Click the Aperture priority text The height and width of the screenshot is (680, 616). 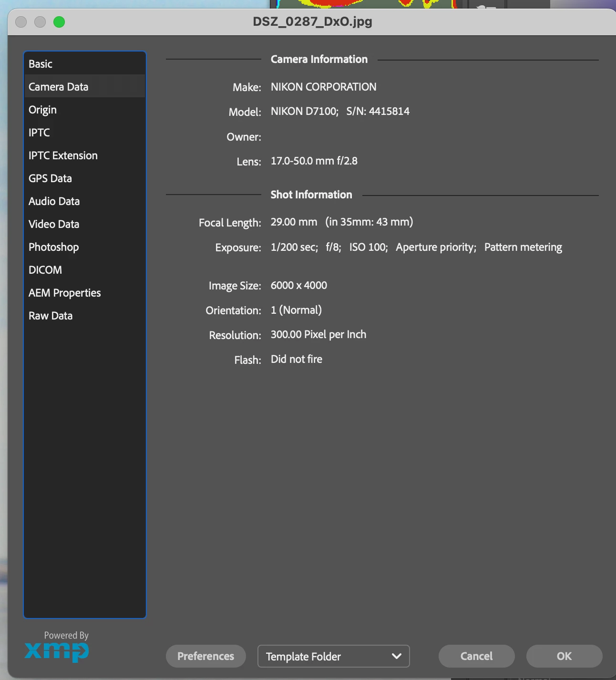pyautogui.click(x=436, y=247)
